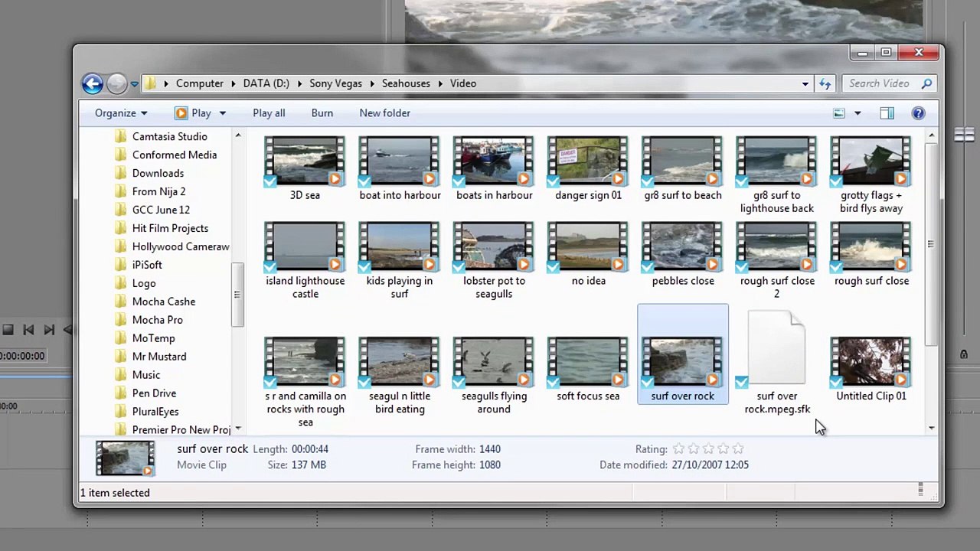
Task: Set rating with the first star
Action: (x=679, y=449)
